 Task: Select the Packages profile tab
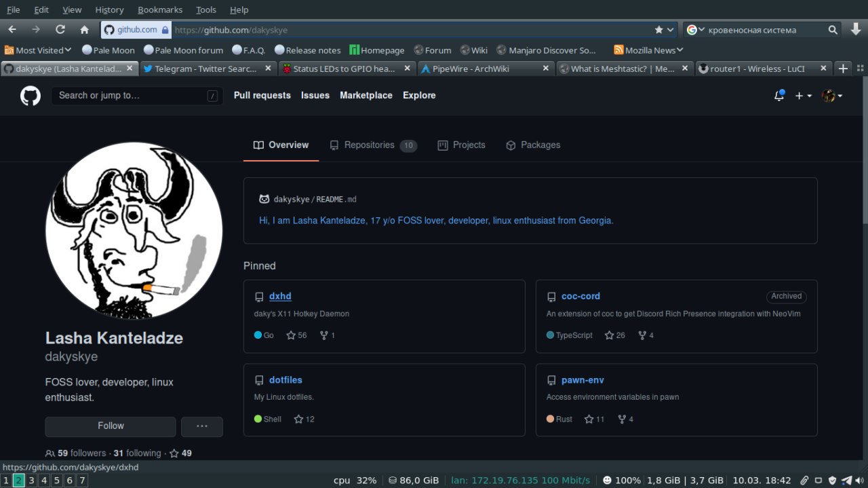(533, 145)
